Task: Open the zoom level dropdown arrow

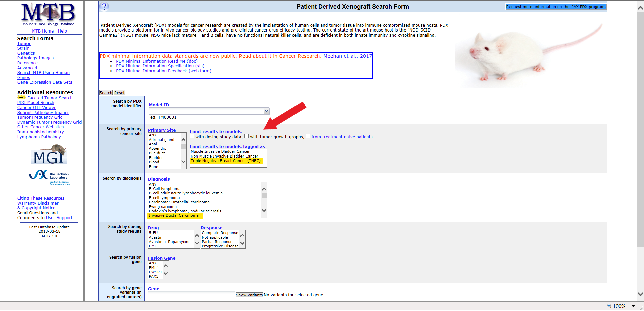Action: tap(633, 306)
